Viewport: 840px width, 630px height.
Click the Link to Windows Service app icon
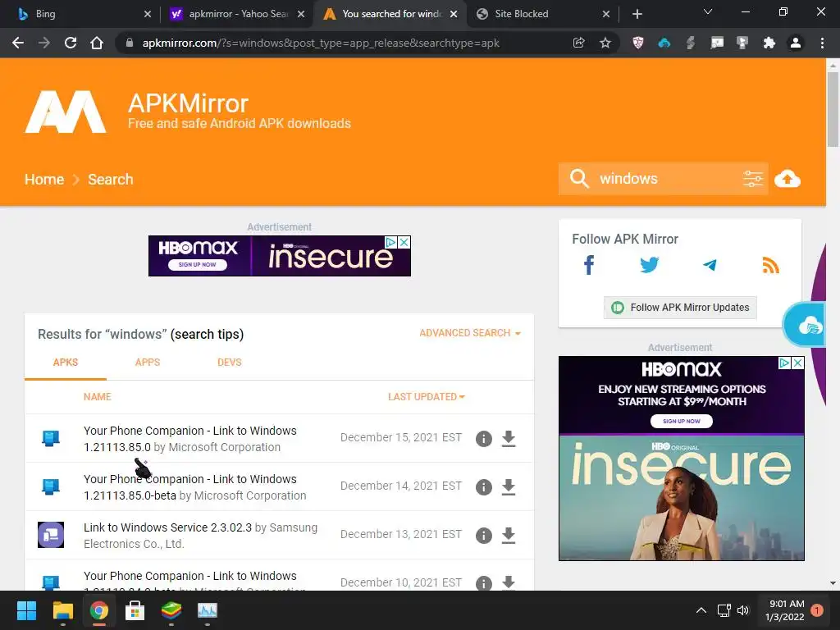pos(51,535)
